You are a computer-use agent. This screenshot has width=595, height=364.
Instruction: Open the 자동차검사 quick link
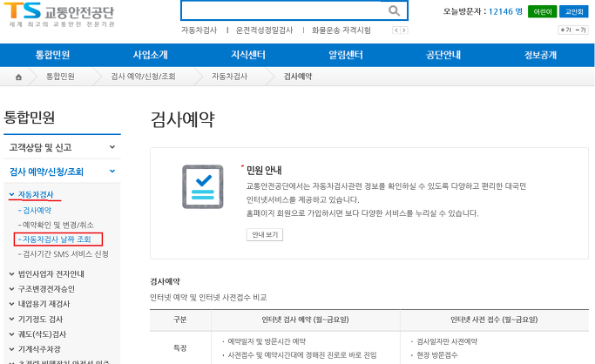199,30
